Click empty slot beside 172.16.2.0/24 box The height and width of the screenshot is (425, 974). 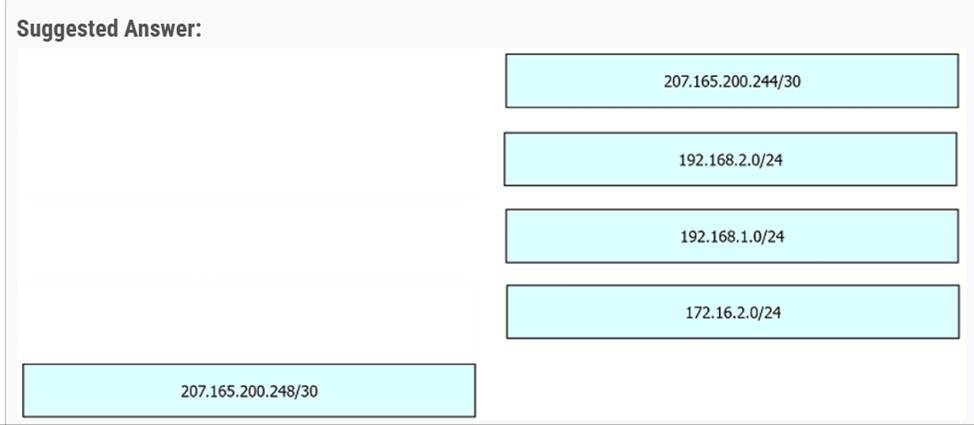(x=248, y=312)
